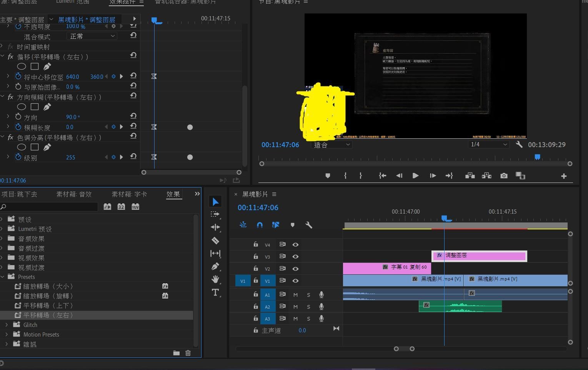Collapse the Presets folder

2,277
